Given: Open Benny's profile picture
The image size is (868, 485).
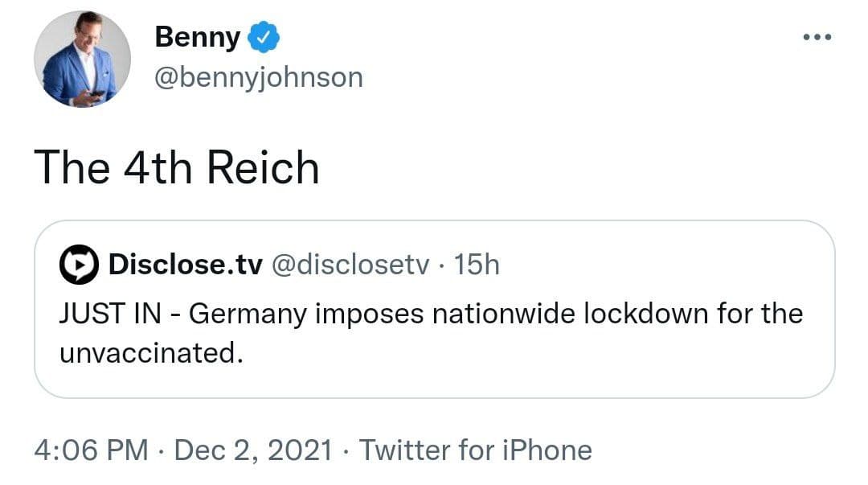Looking at the screenshot, I should 82,60.
